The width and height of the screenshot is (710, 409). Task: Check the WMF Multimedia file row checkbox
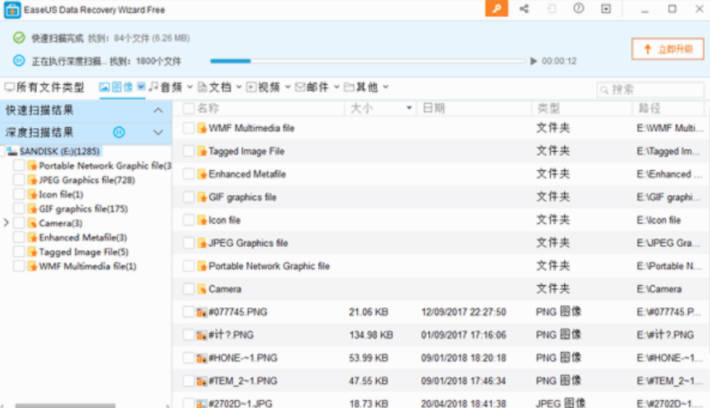coord(188,128)
